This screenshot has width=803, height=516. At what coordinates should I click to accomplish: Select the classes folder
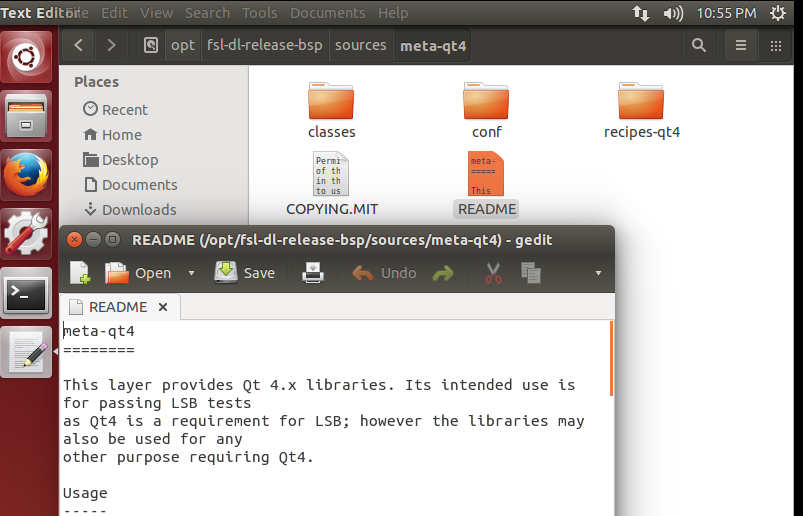pos(331,110)
